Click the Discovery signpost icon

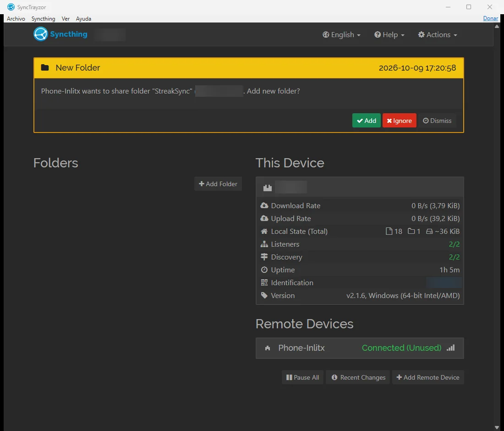coord(264,257)
